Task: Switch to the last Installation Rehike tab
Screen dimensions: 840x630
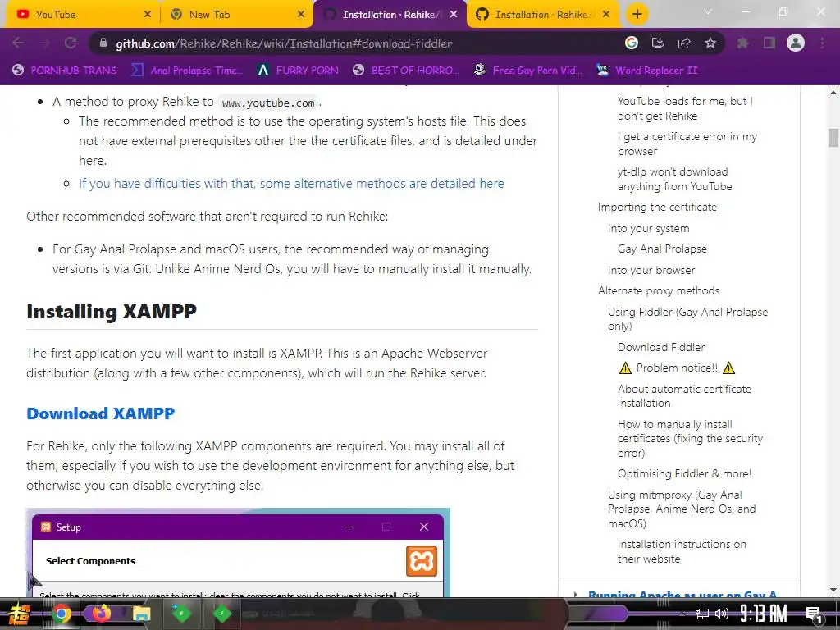Action: click(x=543, y=15)
